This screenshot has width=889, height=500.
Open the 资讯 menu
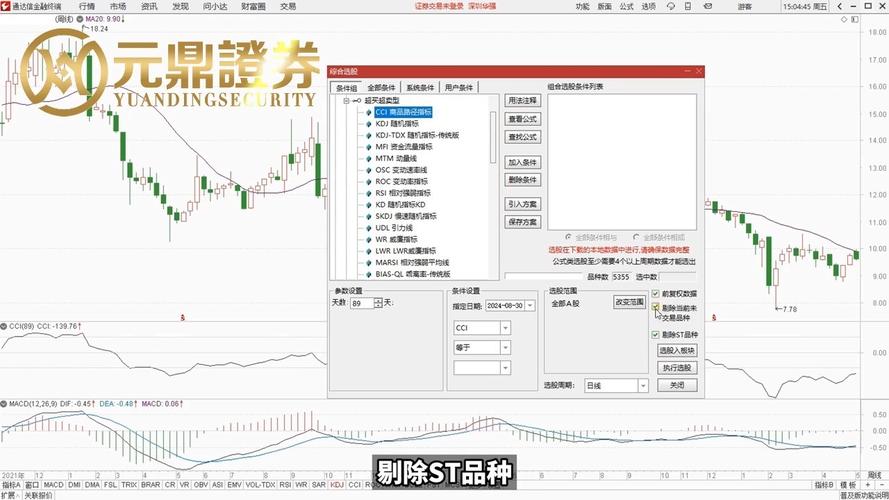149,6
